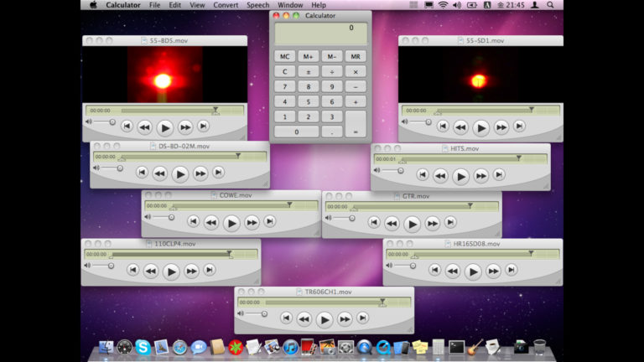This screenshot has width=644, height=362.
Task: Click the timeline scrubber in HR16SD08.mov
Action: point(470,254)
